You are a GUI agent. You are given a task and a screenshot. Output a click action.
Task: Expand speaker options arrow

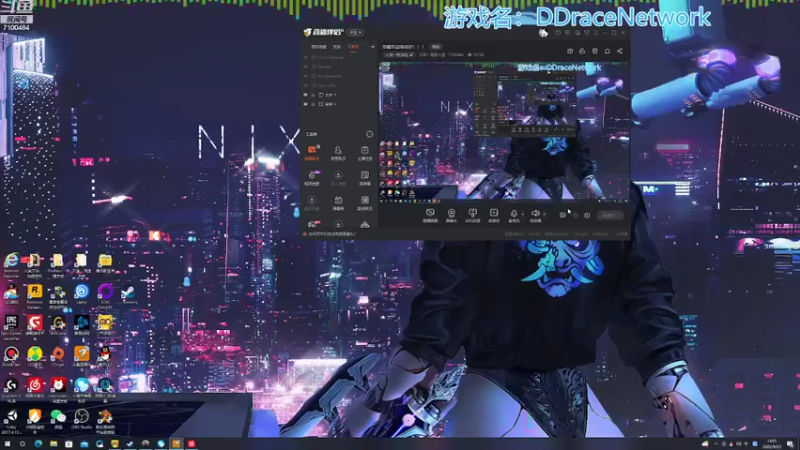click(544, 214)
